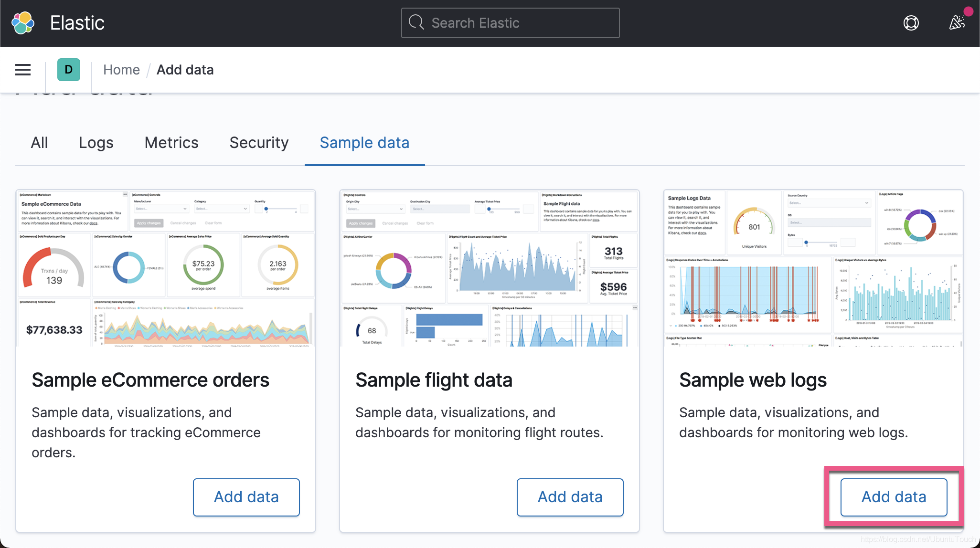Select the Sample data tab
This screenshot has width=980, height=548.
coord(364,143)
